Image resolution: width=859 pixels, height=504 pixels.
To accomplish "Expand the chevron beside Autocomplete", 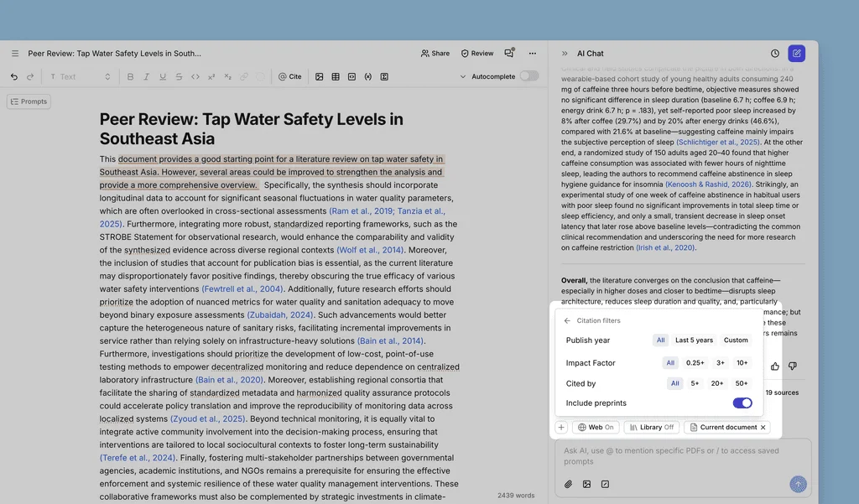I will 463,76.
